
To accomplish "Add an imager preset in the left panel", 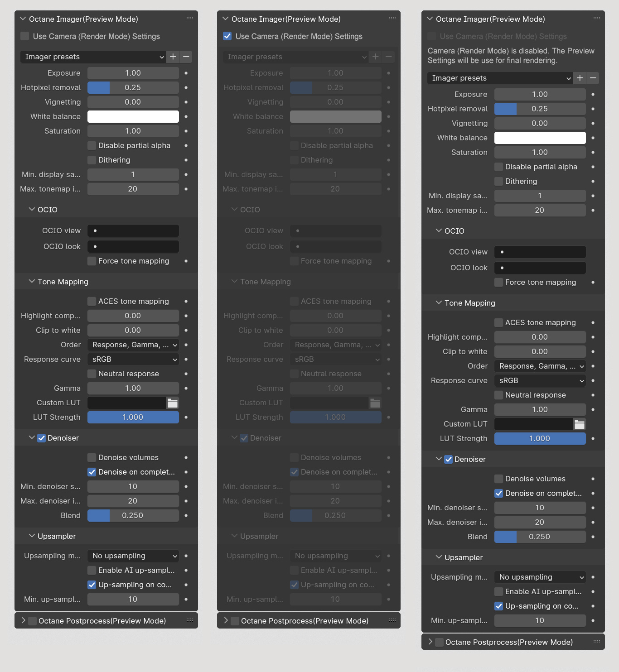I will [x=173, y=57].
